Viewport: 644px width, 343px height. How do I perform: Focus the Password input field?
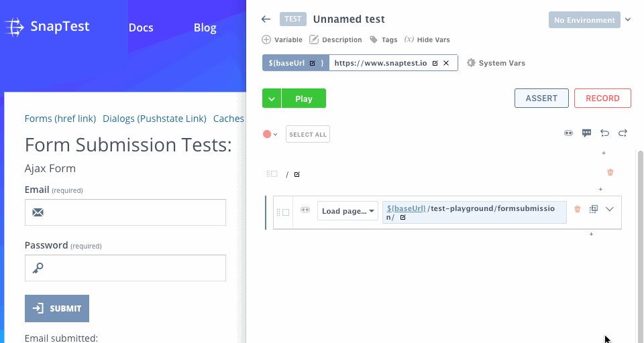click(125, 268)
